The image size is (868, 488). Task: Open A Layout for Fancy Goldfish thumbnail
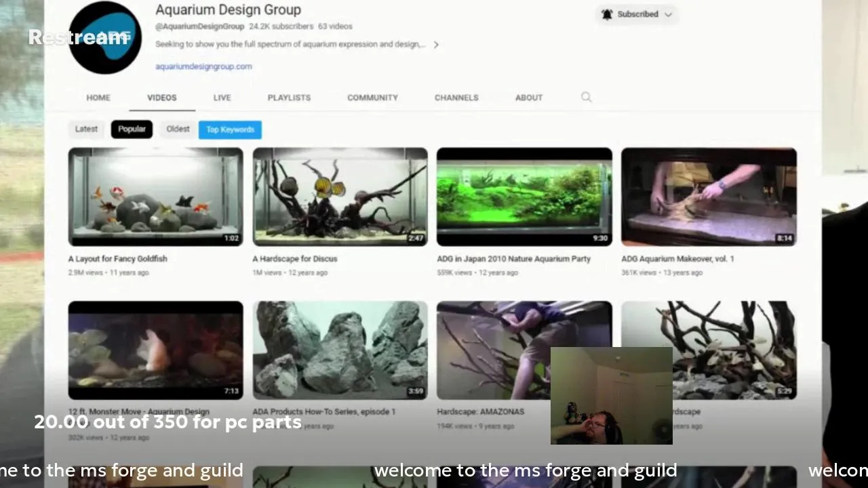point(155,197)
